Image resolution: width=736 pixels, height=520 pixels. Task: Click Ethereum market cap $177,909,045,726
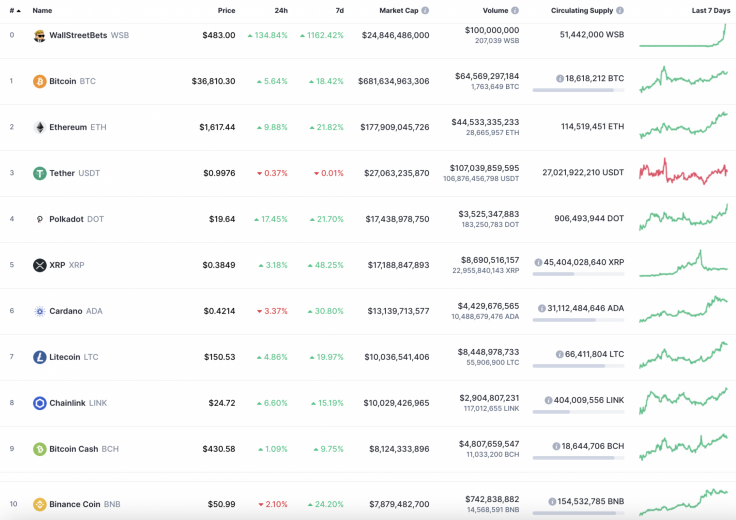coord(394,127)
